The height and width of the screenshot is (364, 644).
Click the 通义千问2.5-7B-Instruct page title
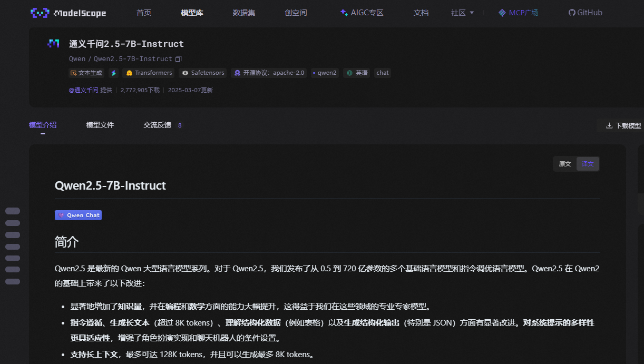pyautogui.click(x=126, y=44)
